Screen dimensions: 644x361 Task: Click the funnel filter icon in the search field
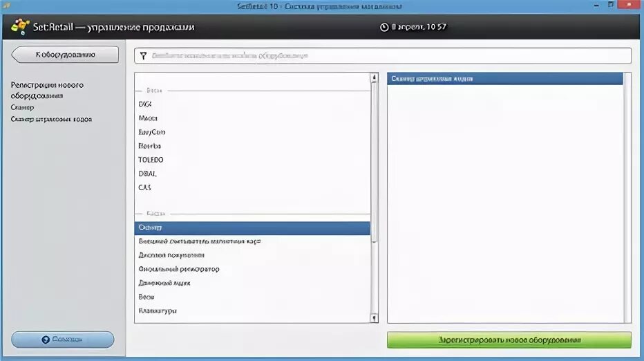[x=143, y=56]
